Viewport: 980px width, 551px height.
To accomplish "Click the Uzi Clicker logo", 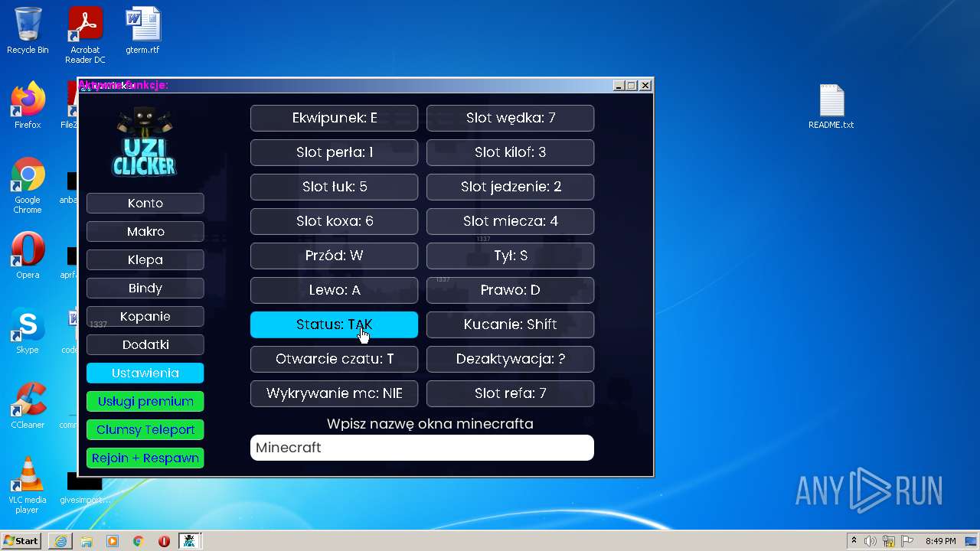I will point(145,142).
